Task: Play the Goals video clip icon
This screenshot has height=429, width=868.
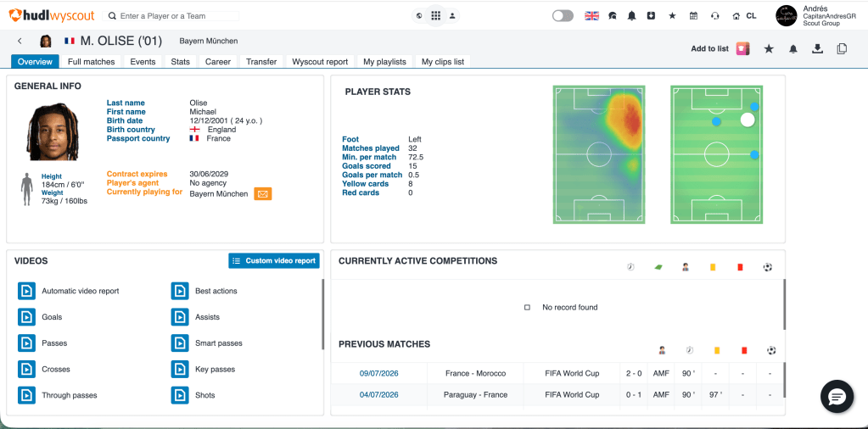Action: click(26, 317)
